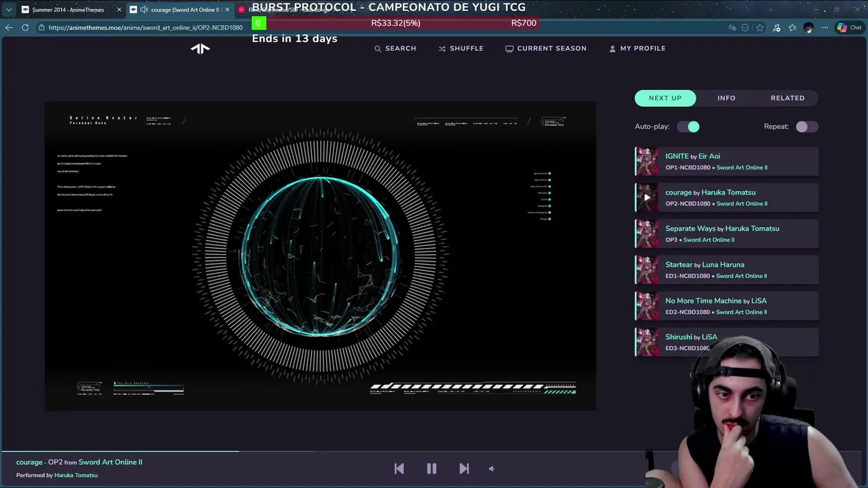Image resolution: width=868 pixels, height=488 pixels.
Task: Open the favorites list icon
Action: point(792,28)
